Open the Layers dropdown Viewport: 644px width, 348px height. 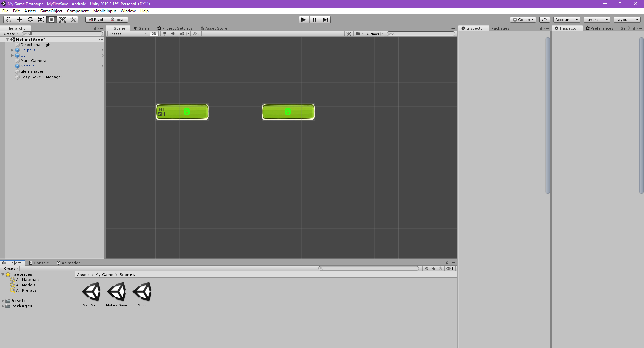click(x=597, y=20)
